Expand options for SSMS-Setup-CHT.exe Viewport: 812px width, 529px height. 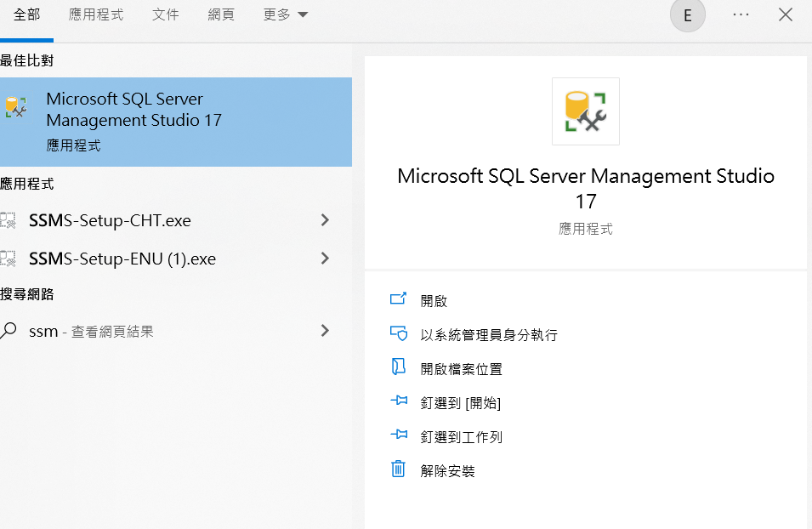pos(325,220)
